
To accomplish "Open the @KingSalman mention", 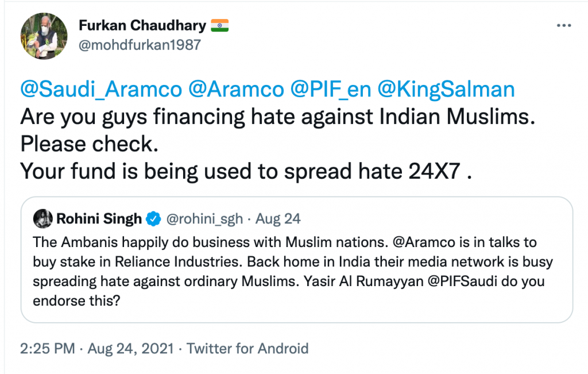I will [x=447, y=90].
